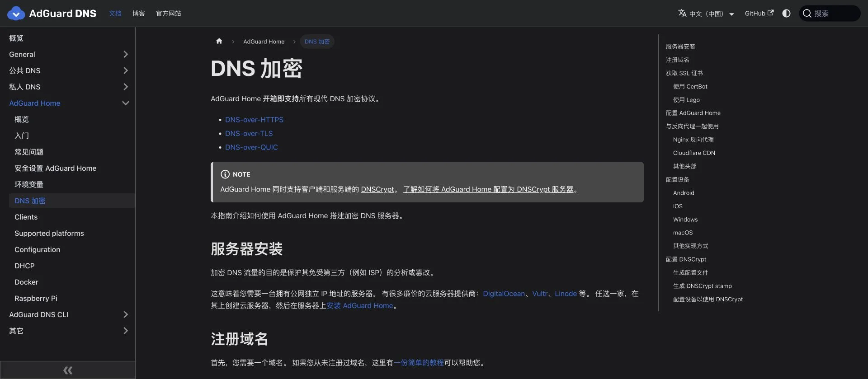Click into the 搜索 search field
Viewport: 868px width, 379px height.
(830, 14)
